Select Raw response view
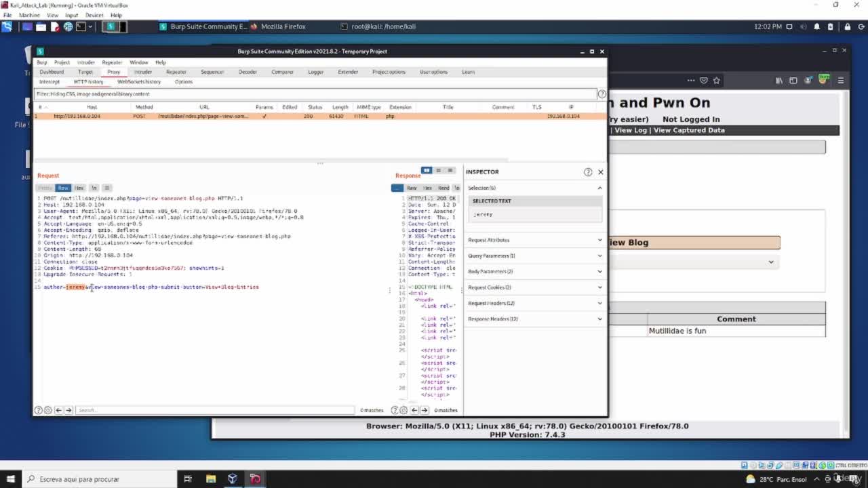868x488 pixels. pyautogui.click(x=412, y=188)
